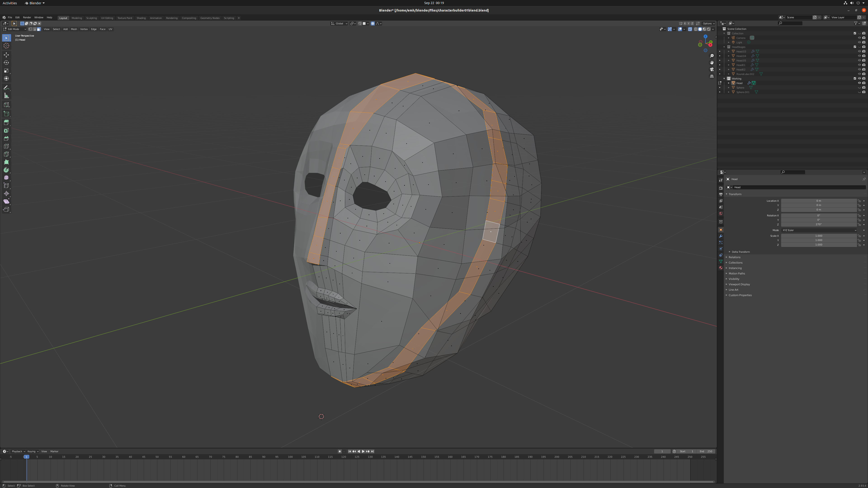The width and height of the screenshot is (868, 488).
Task: Uncheck the Working collection checkbox
Action: tap(855, 79)
